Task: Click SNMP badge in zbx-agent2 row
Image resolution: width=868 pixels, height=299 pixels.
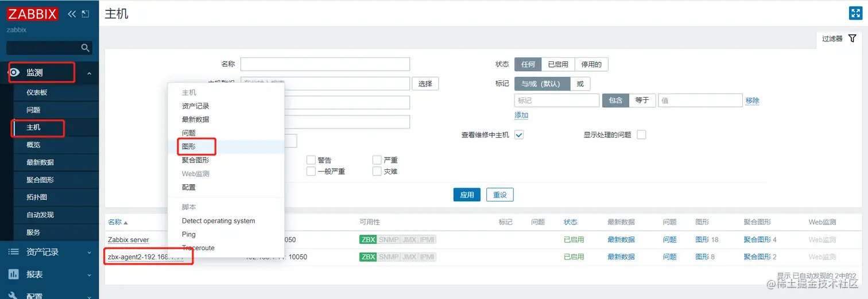Action: tap(388, 257)
